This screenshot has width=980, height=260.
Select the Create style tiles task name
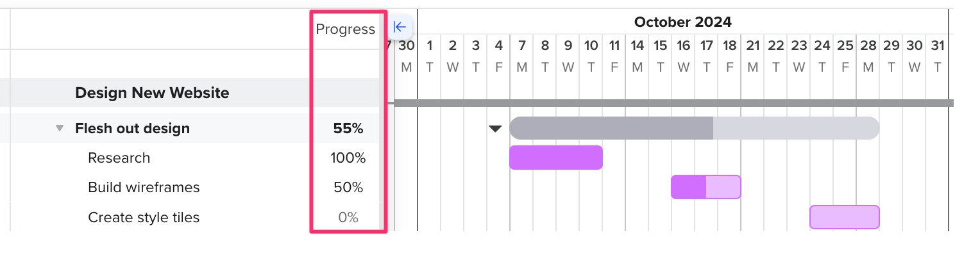pos(144,217)
